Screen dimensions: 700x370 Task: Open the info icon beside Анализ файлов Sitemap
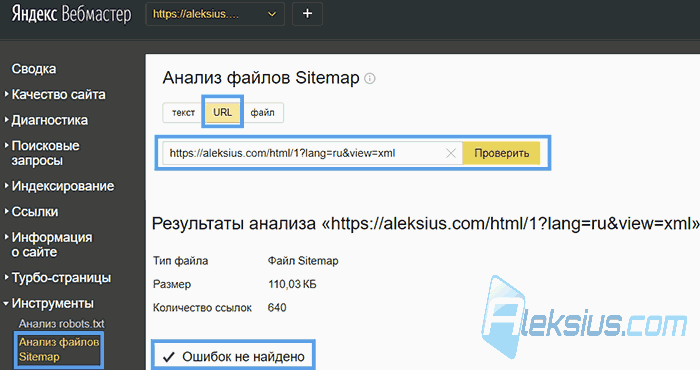pyautogui.click(x=370, y=79)
